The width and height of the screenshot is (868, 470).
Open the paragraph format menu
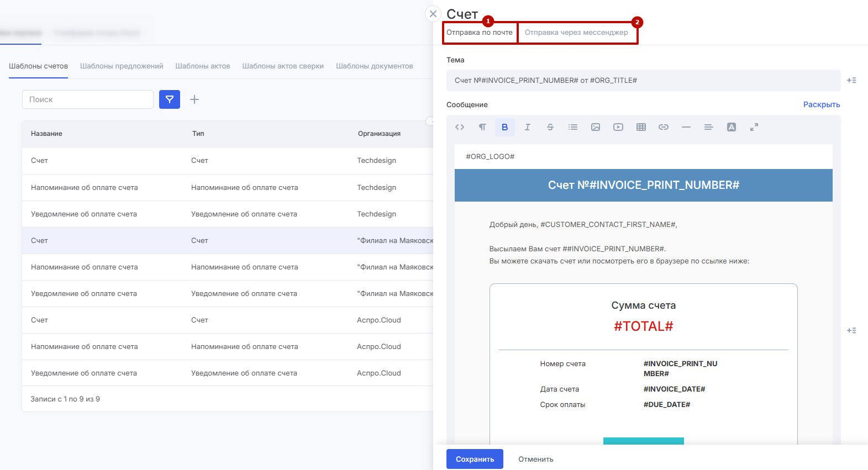tap(482, 127)
